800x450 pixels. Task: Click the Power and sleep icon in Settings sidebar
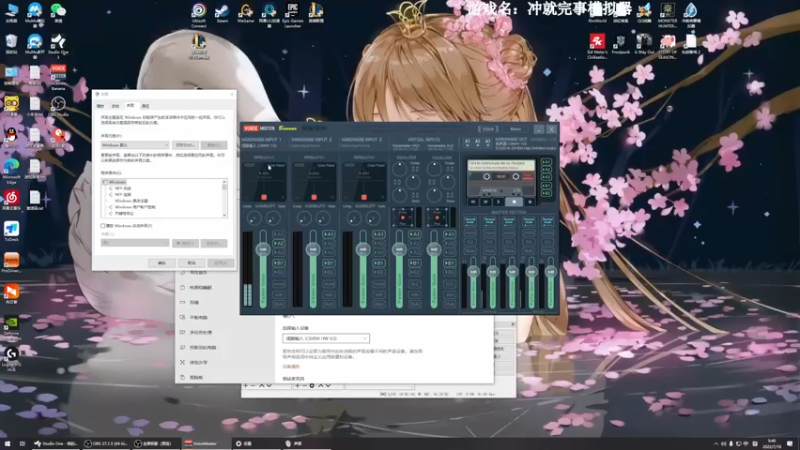[x=183, y=288]
